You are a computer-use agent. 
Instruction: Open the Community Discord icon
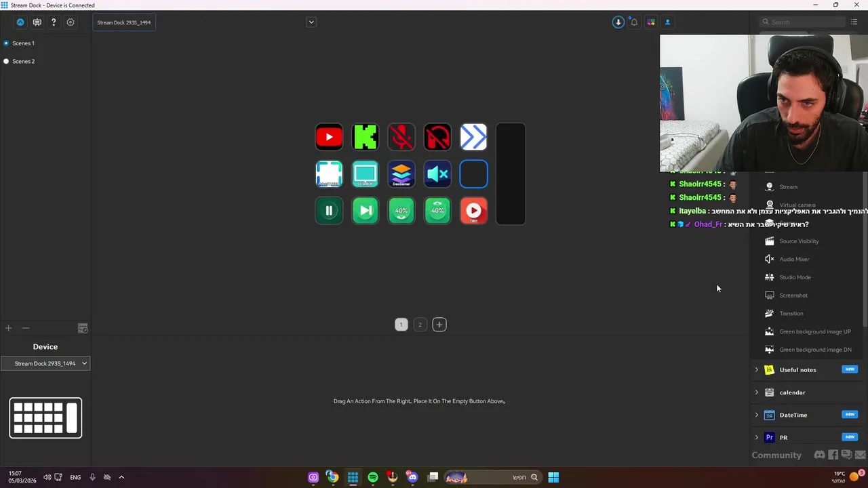tap(819, 455)
